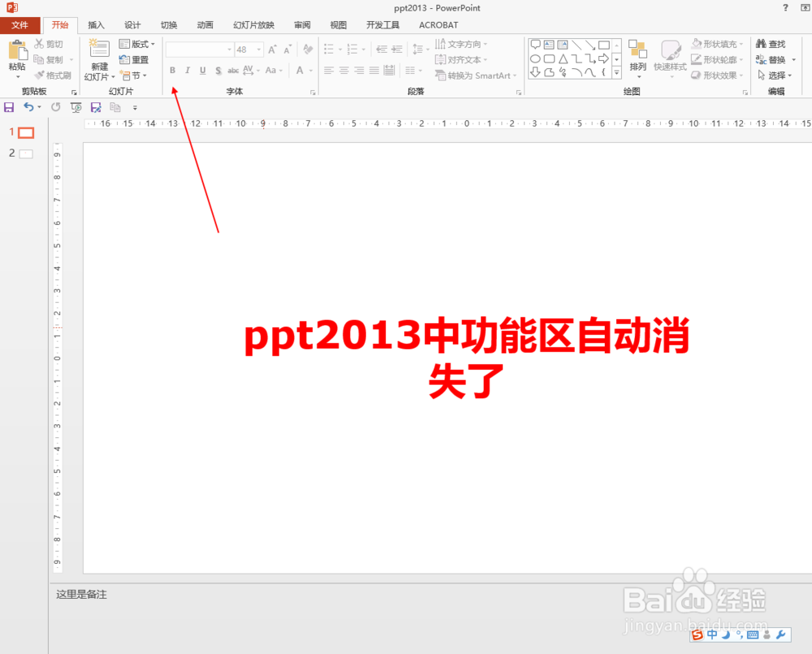Toggle align text left
Screen dimensions: 812x654
pyautogui.click(x=329, y=71)
